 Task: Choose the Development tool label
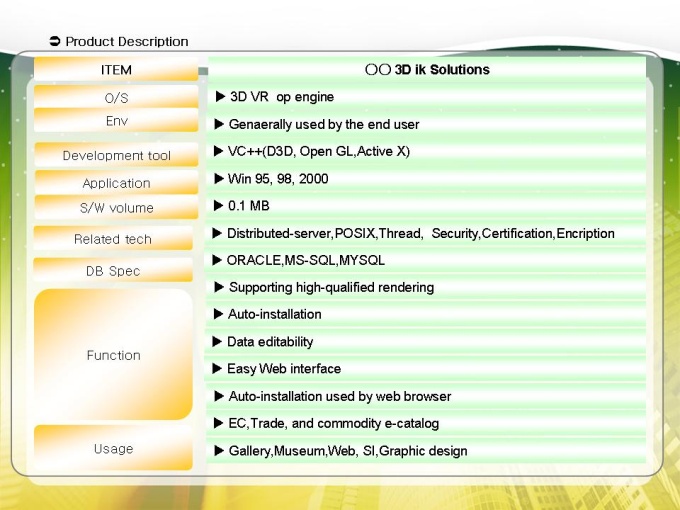(x=116, y=155)
